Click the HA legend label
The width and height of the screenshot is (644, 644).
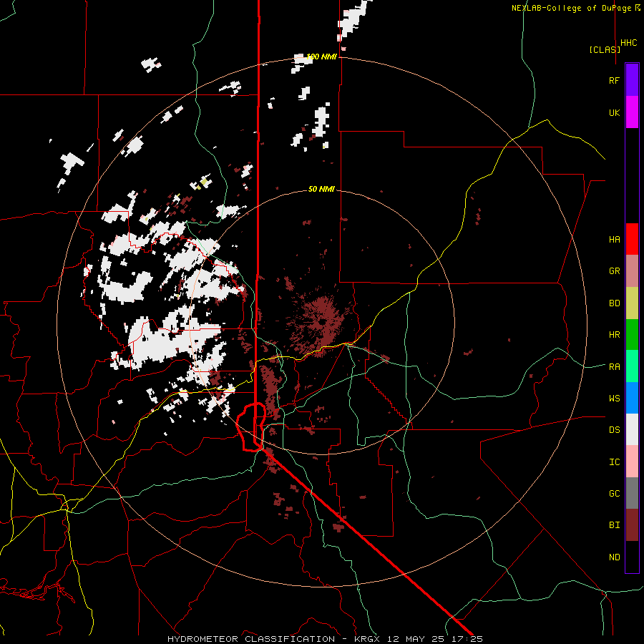pos(614,239)
